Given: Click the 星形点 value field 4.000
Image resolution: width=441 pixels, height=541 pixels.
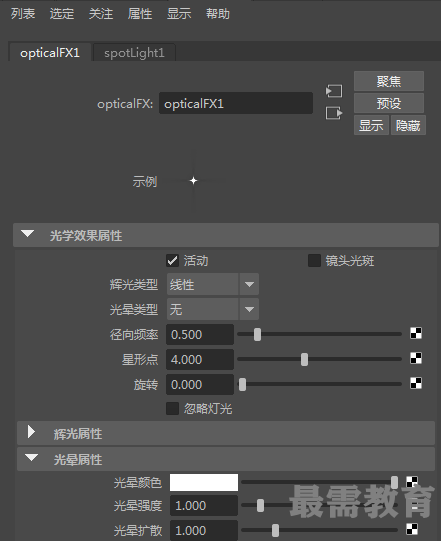Looking at the screenshot, I should tap(200, 360).
